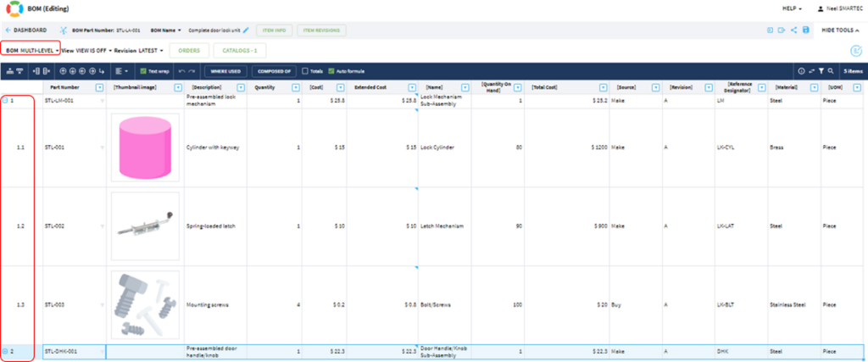Image resolution: width=868 pixels, height=362 pixels.
Task: Click the blue save disk icon
Action: click(x=805, y=30)
